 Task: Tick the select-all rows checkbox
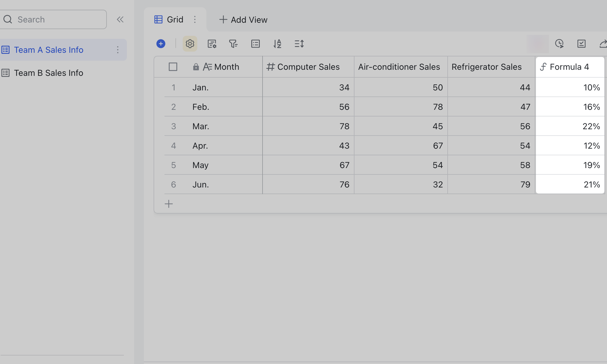click(173, 67)
